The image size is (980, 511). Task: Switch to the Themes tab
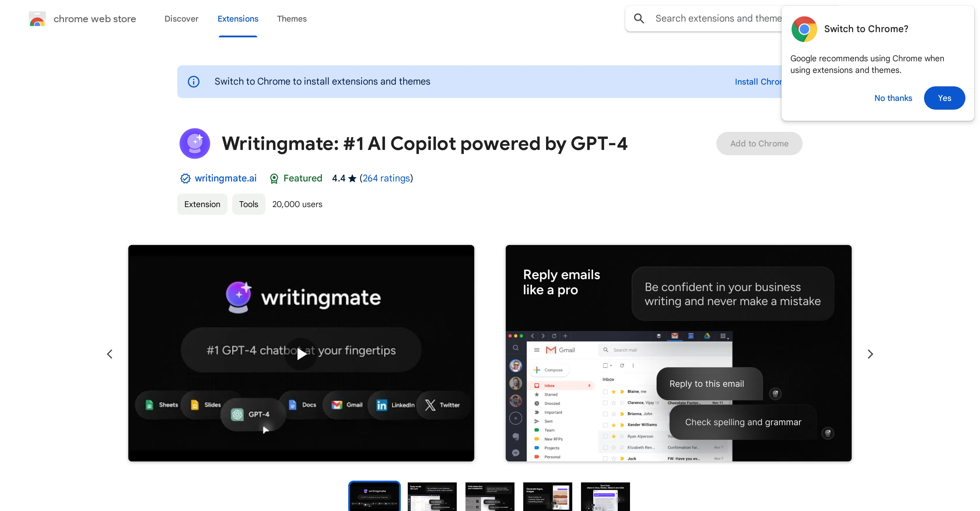pos(291,19)
